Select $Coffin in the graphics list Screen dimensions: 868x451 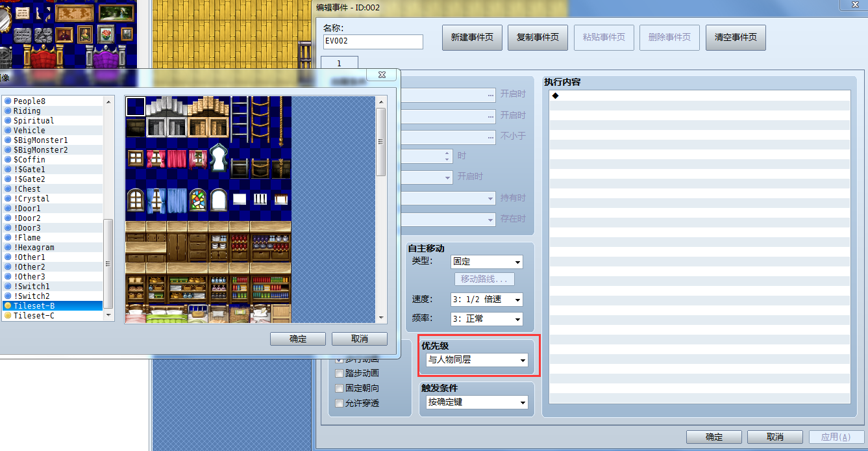click(53, 160)
